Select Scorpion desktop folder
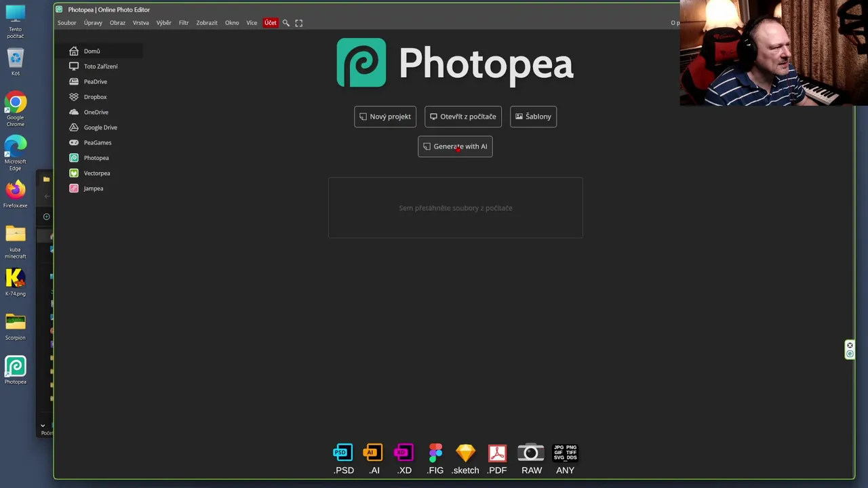This screenshot has width=868, height=488. (x=16, y=327)
